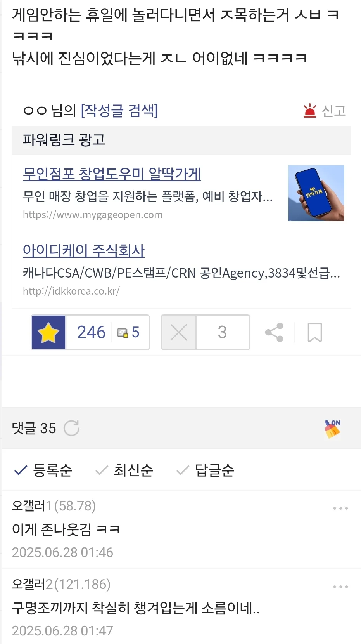The image size is (361, 644).
Task: Click the X downvote icon
Action: (179, 332)
